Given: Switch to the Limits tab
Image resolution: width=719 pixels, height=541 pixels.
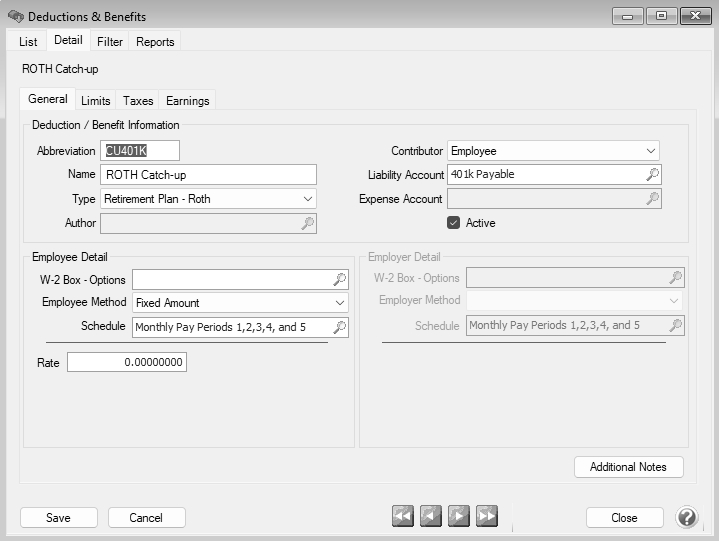Looking at the screenshot, I should [96, 101].
